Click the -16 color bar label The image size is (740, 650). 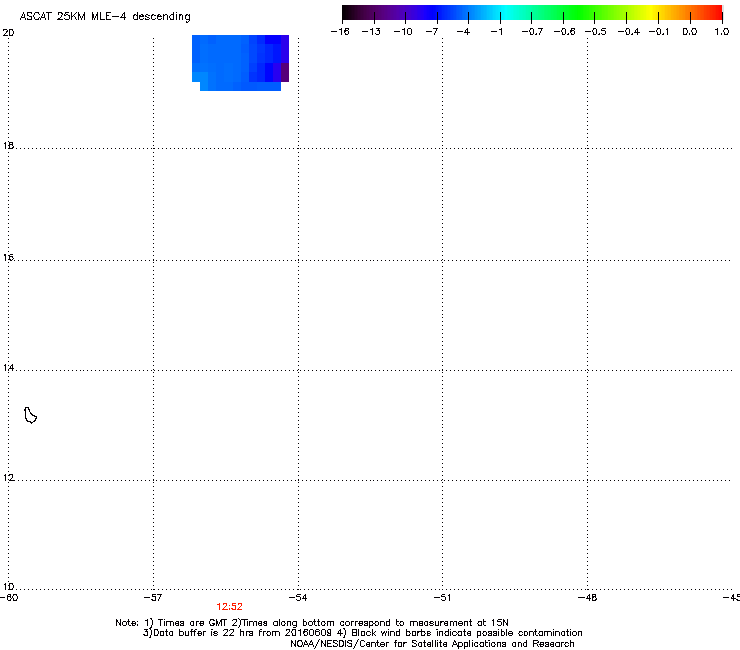[340, 32]
